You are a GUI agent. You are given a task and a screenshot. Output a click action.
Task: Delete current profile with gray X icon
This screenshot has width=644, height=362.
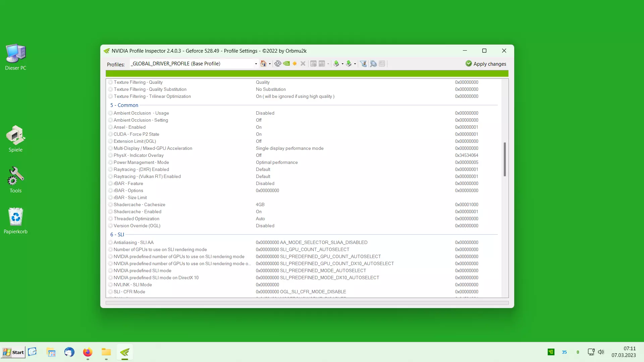tap(303, 64)
